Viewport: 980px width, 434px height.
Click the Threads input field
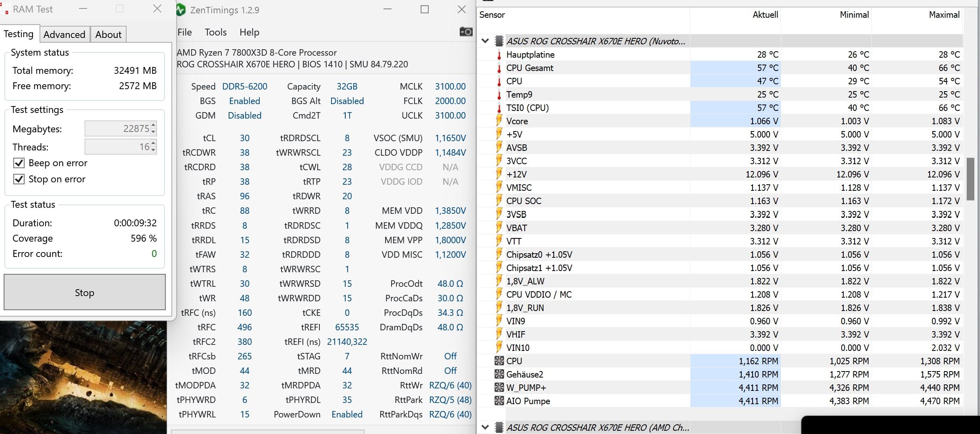click(x=117, y=147)
